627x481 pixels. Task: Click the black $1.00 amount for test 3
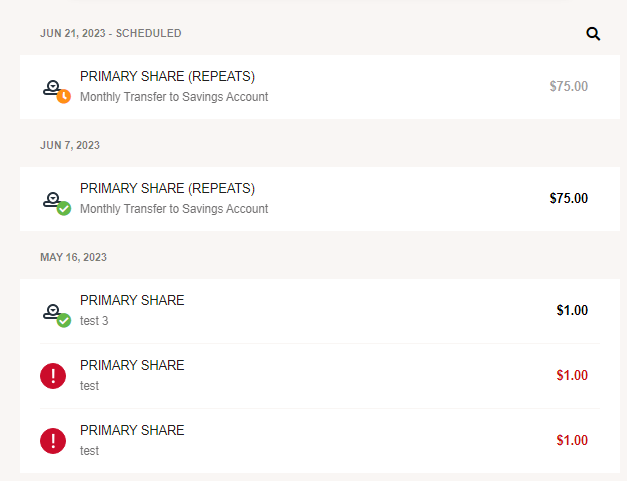click(572, 310)
